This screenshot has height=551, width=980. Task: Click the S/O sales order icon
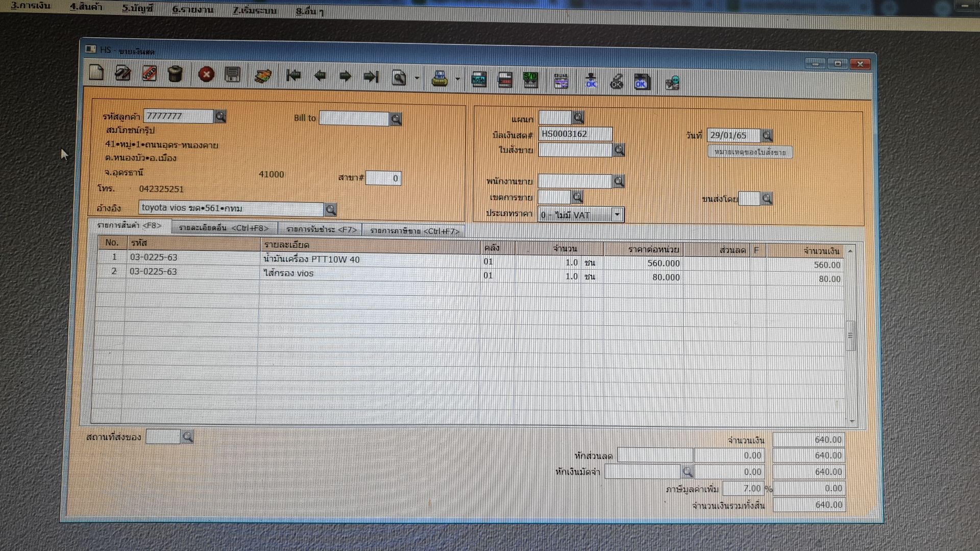pyautogui.click(x=530, y=81)
